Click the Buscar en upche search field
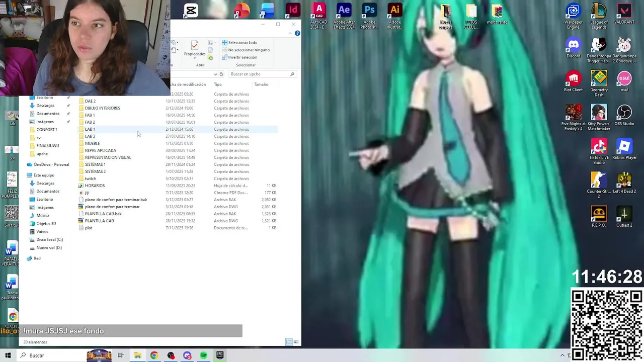 click(261, 74)
